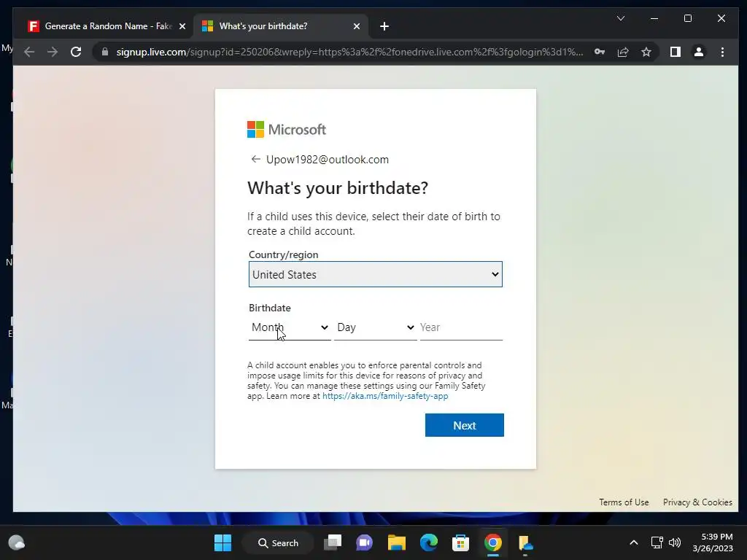747x560 pixels.
Task: Open the aka.ms/family-safety-app link
Action: (x=385, y=396)
